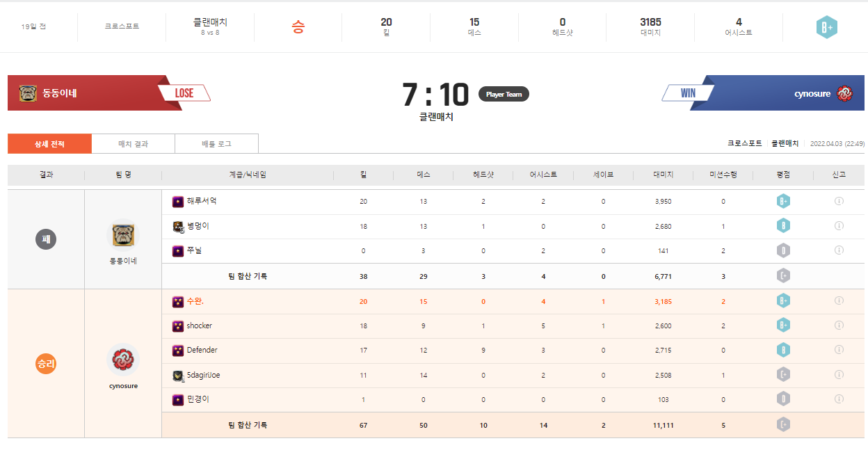Click the B+ grade badge in summary bar
Viewport: 868px width, 450px height.
pos(826,27)
